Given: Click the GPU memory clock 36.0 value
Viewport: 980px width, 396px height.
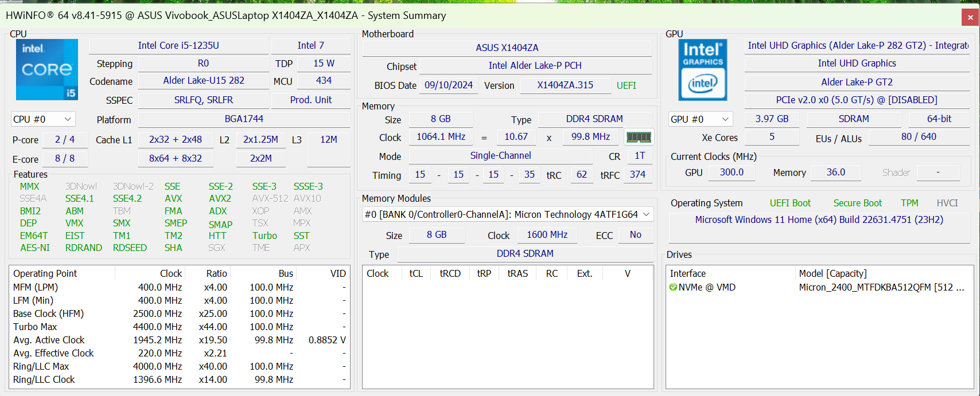Looking at the screenshot, I should [x=835, y=172].
